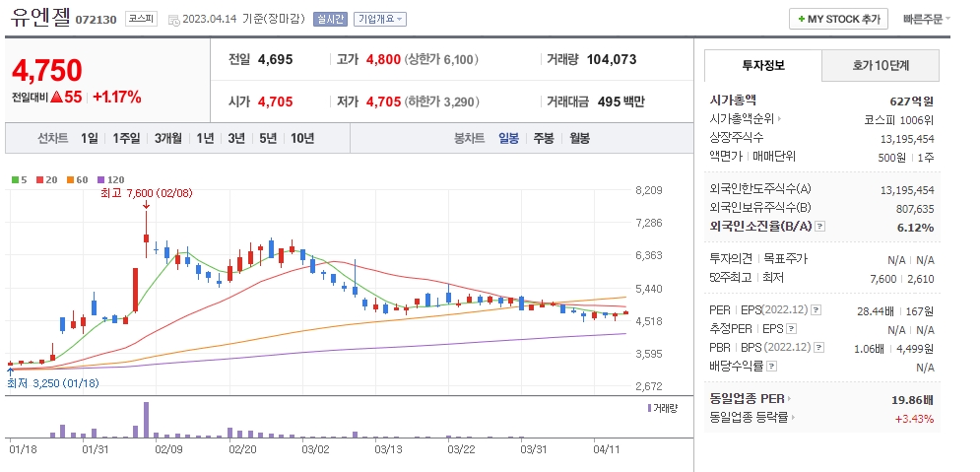980x472 pixels.
Task: Select the 주봉 candle chart
Action: point(543,138)
